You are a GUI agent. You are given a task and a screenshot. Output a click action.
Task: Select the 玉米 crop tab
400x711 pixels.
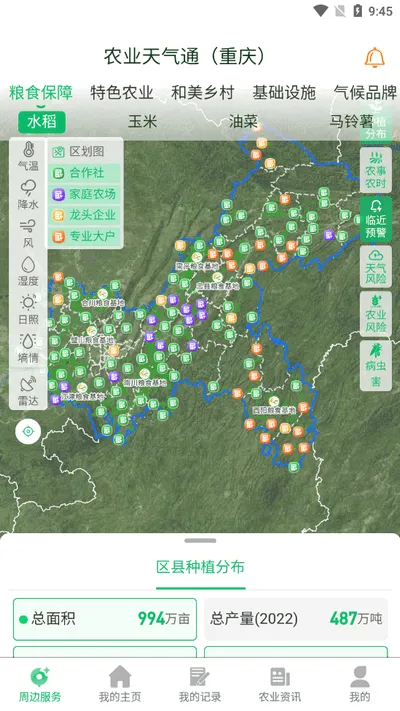pyautogui.click(x=142, y=121)
